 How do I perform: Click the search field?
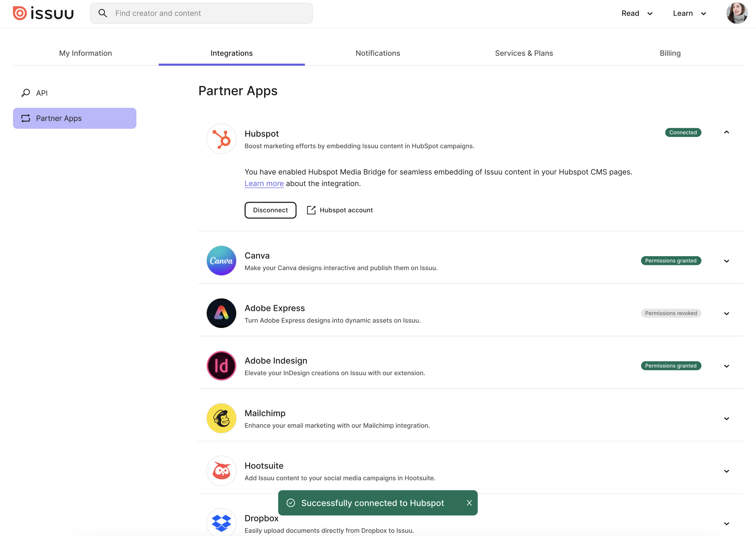click(x=201, y=13)
